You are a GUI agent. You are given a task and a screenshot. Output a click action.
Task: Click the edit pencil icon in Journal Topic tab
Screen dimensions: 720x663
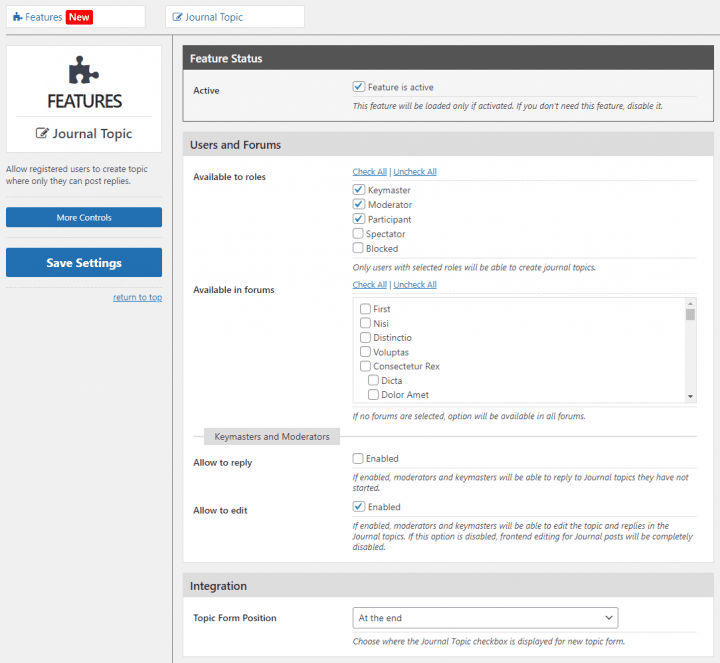click(x=177, y=17)
